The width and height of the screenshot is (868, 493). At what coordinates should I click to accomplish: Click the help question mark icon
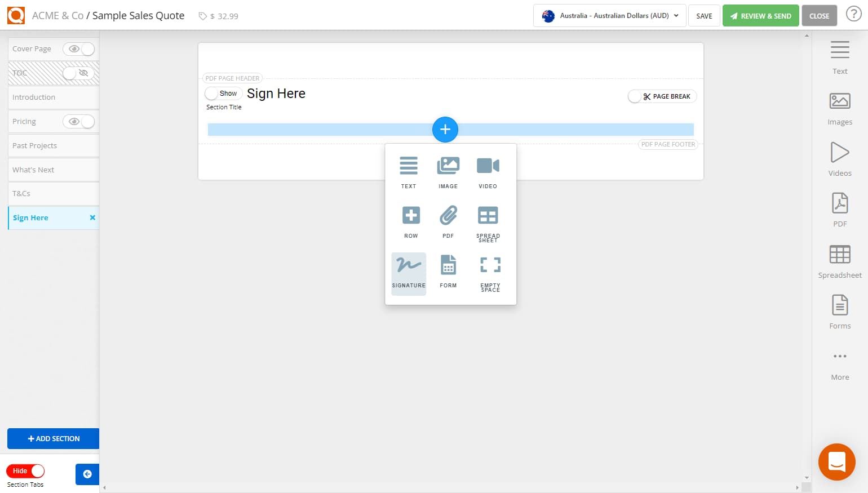coord(854,14)
